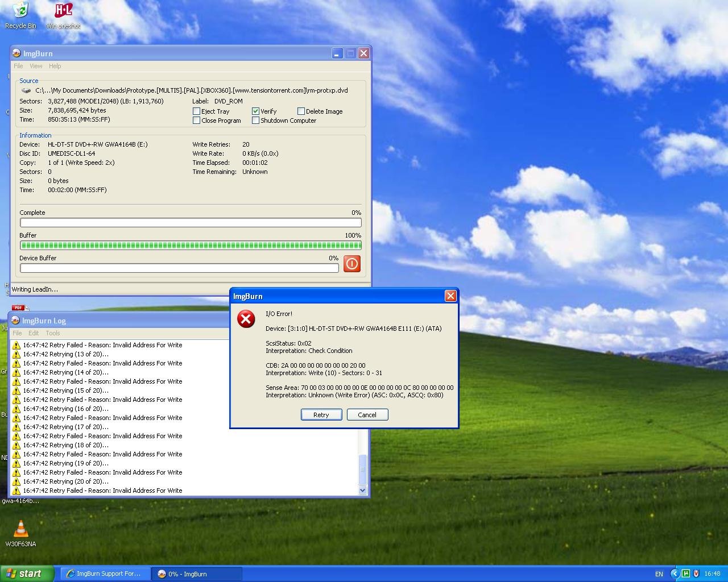
Task: Click the Complete progress bar
Action: click(x=191, y=223)
